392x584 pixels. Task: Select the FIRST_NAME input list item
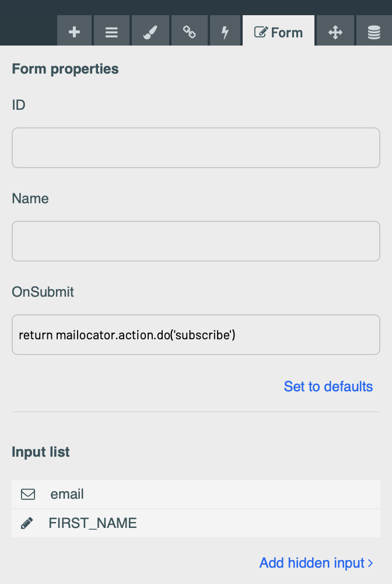point(196,523)
